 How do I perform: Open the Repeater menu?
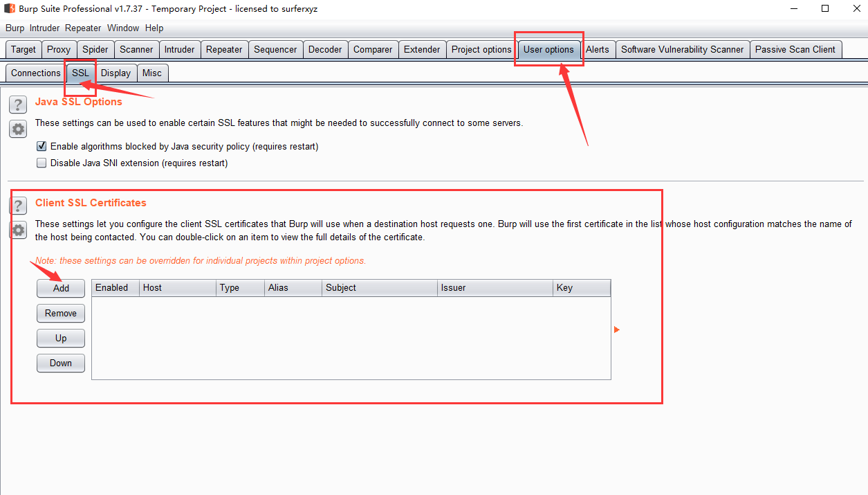click(x=83, y=28)
